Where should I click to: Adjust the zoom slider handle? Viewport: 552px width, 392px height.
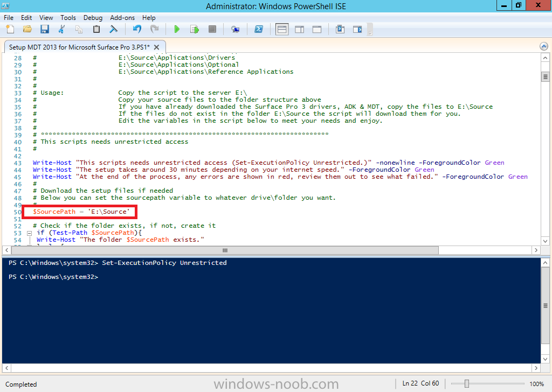point(466,383)
